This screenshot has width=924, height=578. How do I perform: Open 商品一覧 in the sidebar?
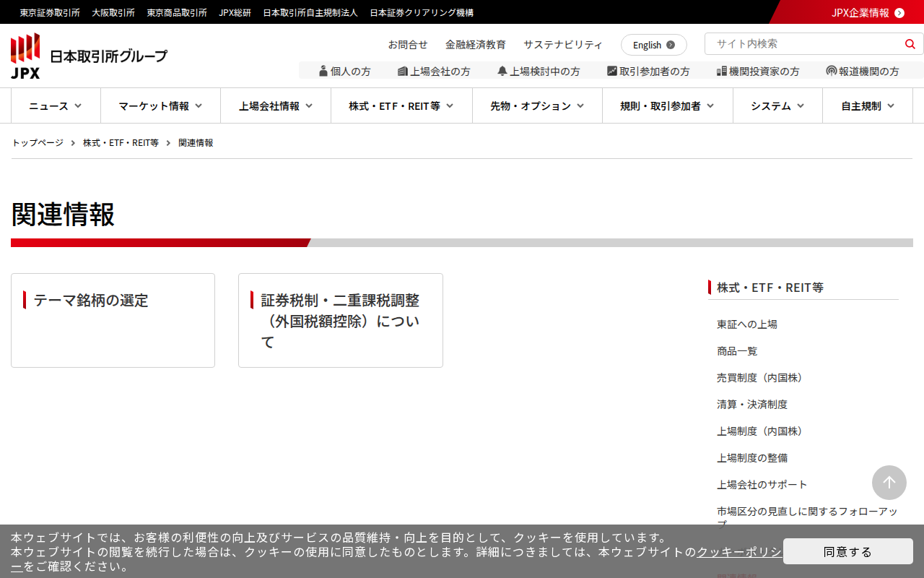click(x=737, y=351)
